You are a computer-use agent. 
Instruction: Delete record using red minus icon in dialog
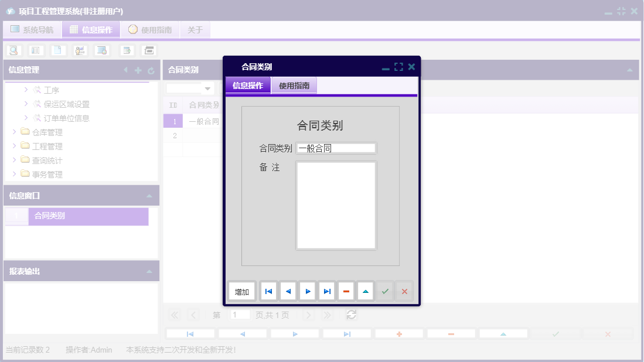tap(346, 291)
